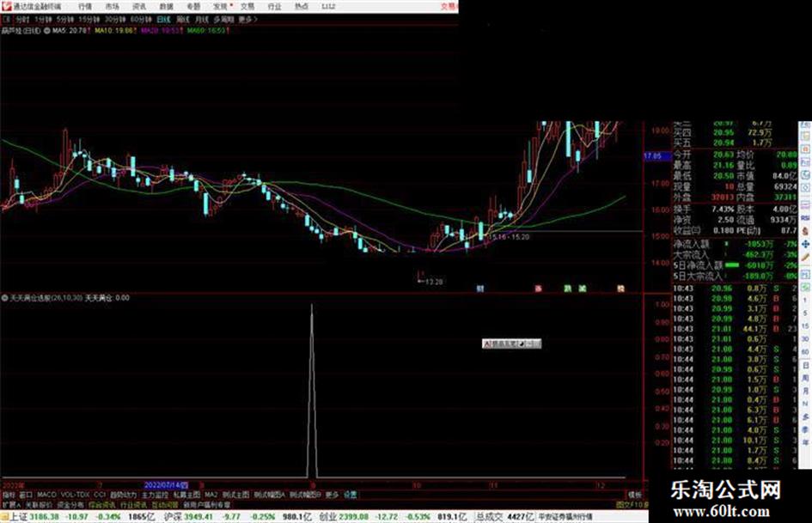Open the 数据 menu
Viewport: 812px width, 523px height.
pos(166,7)
